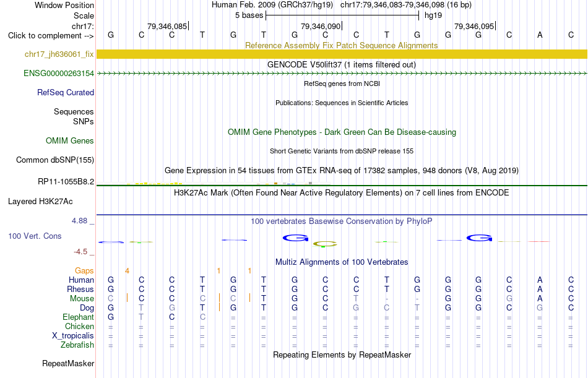Open Repeating Elements by RepeatMasker title

(342, 354)
